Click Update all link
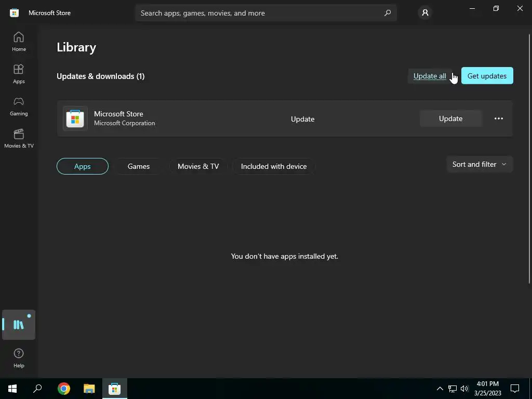Viewport: 532px width, 399px height. coord(430,76)
